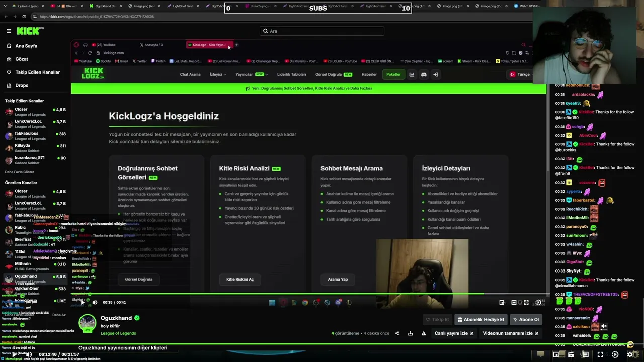Go to Ana Sayfa in sidebar

click(x=26, y=46)
